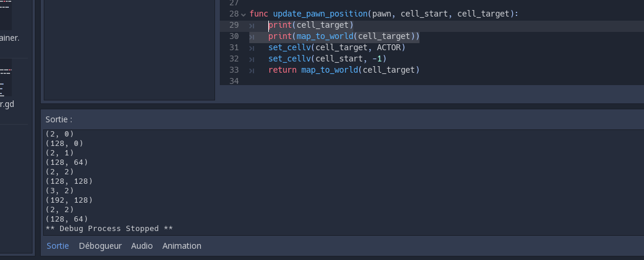Place cursor on the ACTOR constant
The image size is (644, 260).
pos(389,47)
